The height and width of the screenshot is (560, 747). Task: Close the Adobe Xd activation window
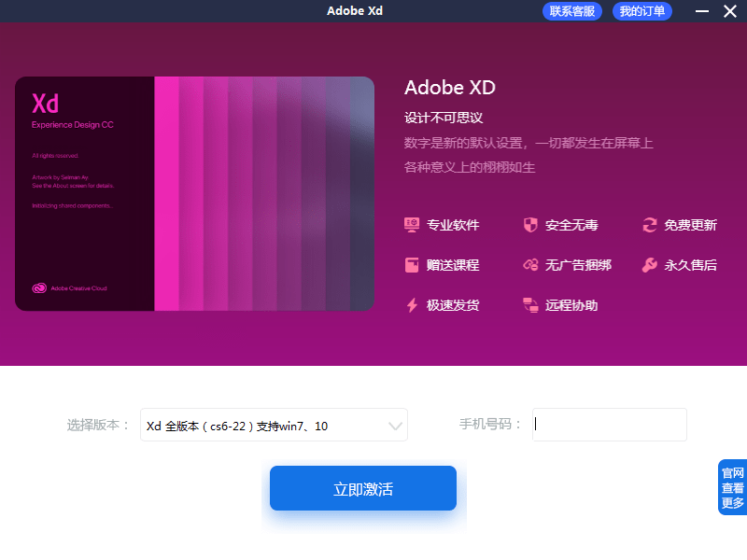[x=729, y=11]
